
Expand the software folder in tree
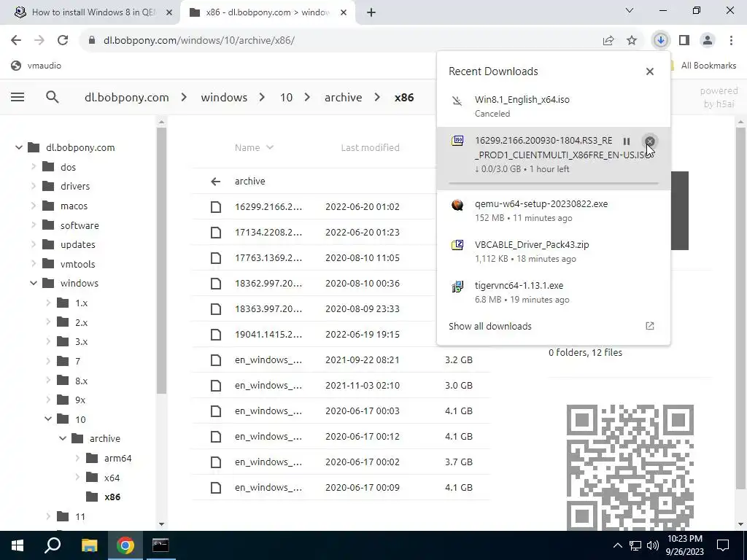click(34, 225)
